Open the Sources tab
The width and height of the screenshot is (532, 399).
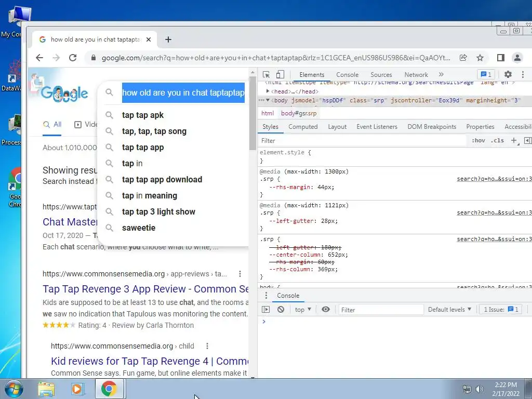(381, 75)
